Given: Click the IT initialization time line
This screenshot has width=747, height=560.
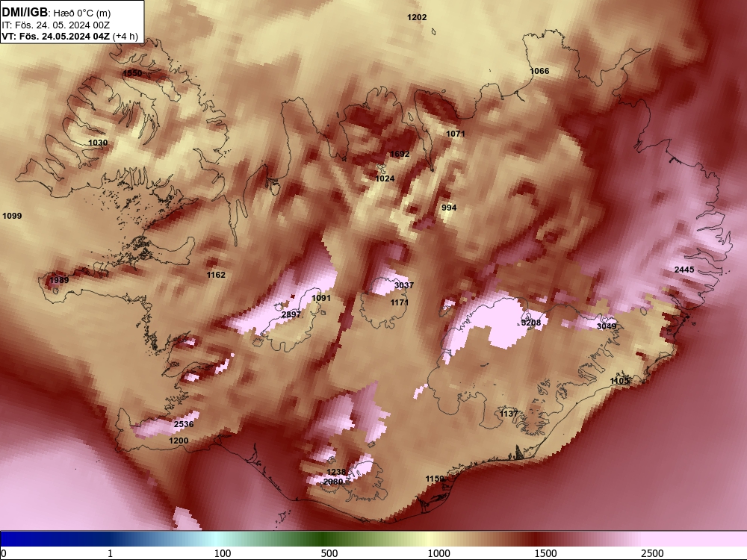Looking at the screenshot, I should (56, 25).
